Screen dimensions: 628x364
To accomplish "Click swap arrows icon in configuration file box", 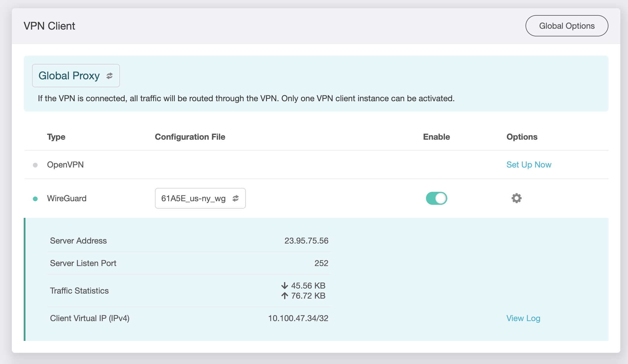I will 235,198.
